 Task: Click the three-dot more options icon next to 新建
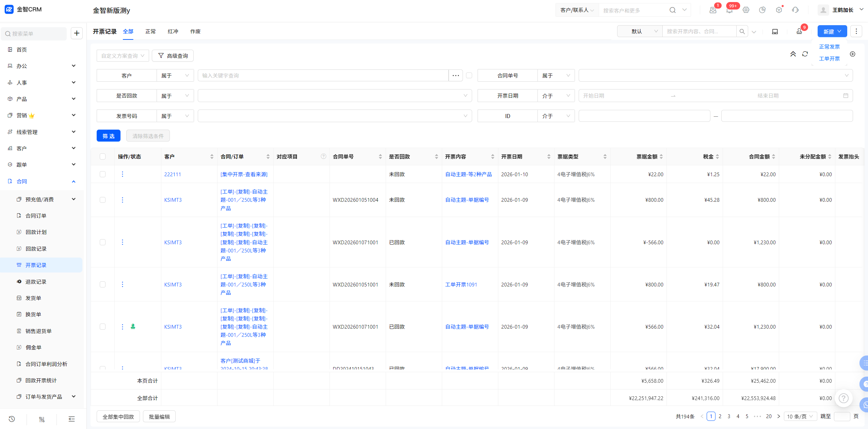pyautogui.click(x=856, y=31)
